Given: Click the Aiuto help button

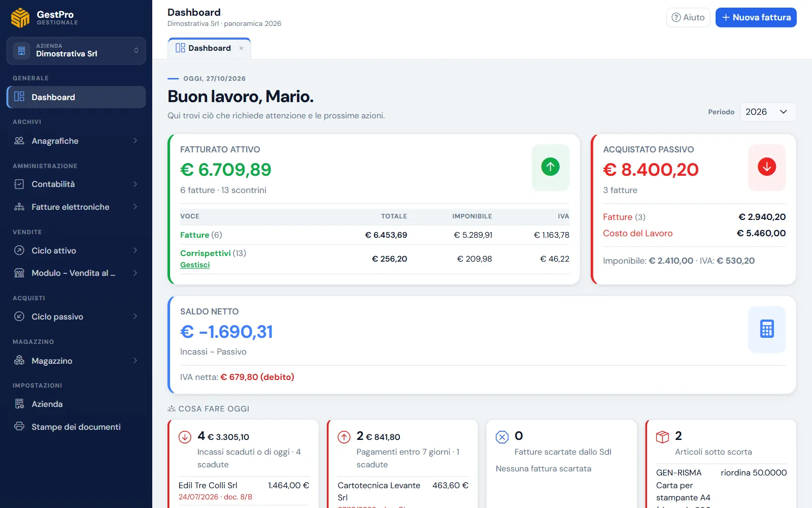Looking at the screenshot, I should pyautogui.click(x=688, y=17).
